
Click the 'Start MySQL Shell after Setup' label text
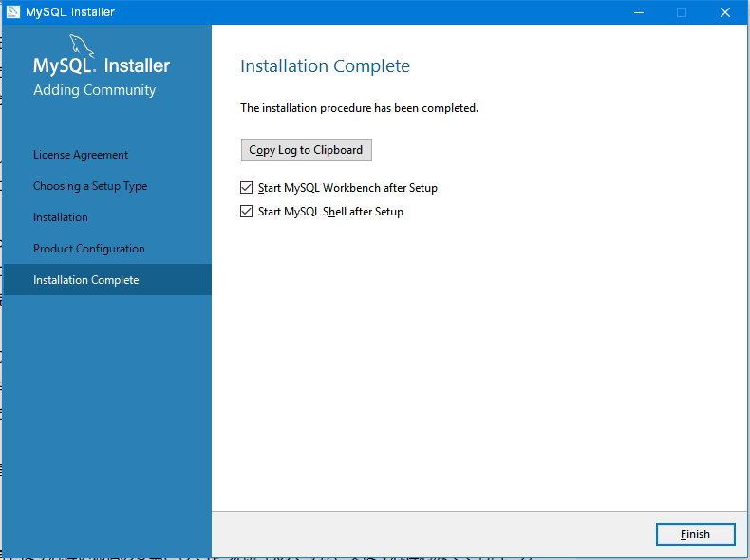330,212
